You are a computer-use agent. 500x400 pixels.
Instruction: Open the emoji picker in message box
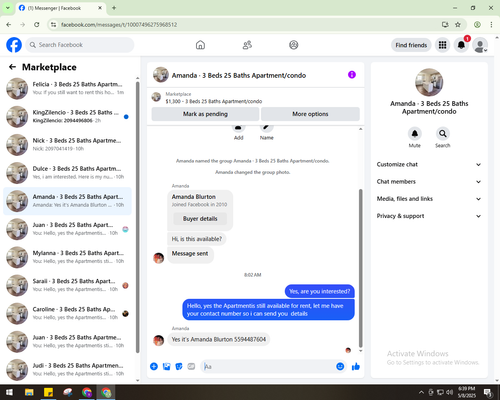[340, 366]
